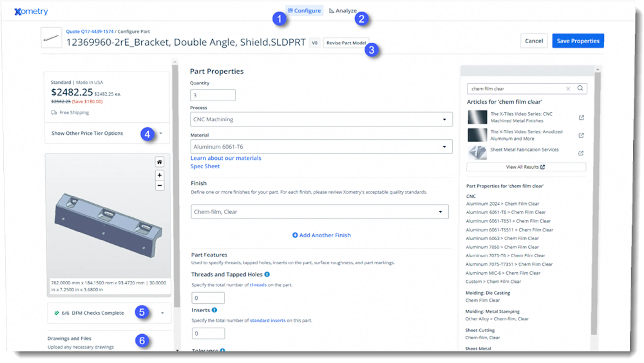Clear the chem film clear search text
The image size is (644, 363).
click(568, 89)
